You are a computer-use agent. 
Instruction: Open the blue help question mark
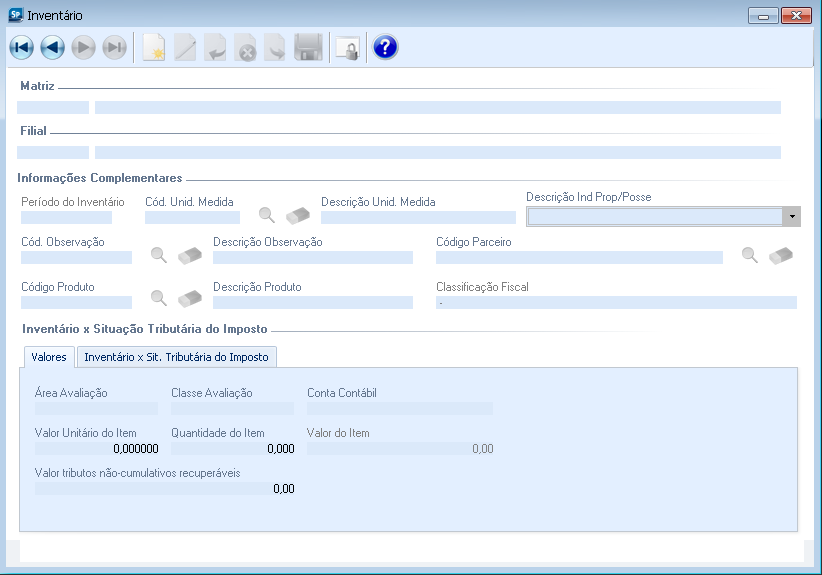tap(385, 47)
